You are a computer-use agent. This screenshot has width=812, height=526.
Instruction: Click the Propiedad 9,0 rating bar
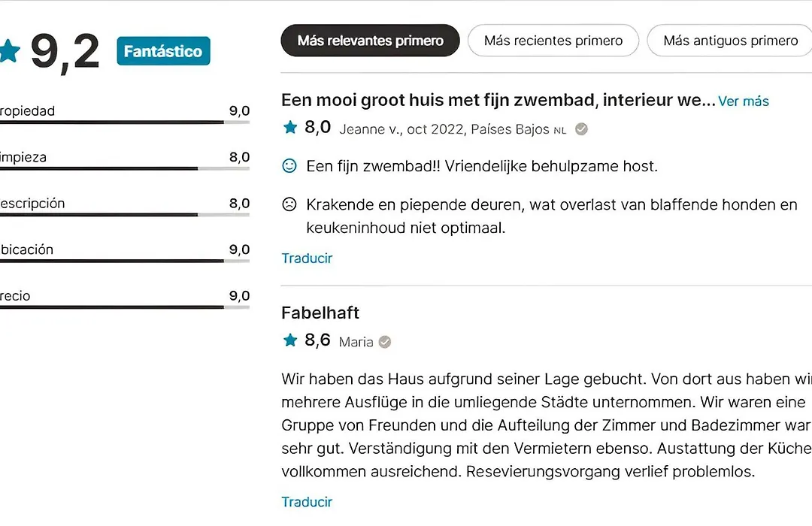click(125, 122)
